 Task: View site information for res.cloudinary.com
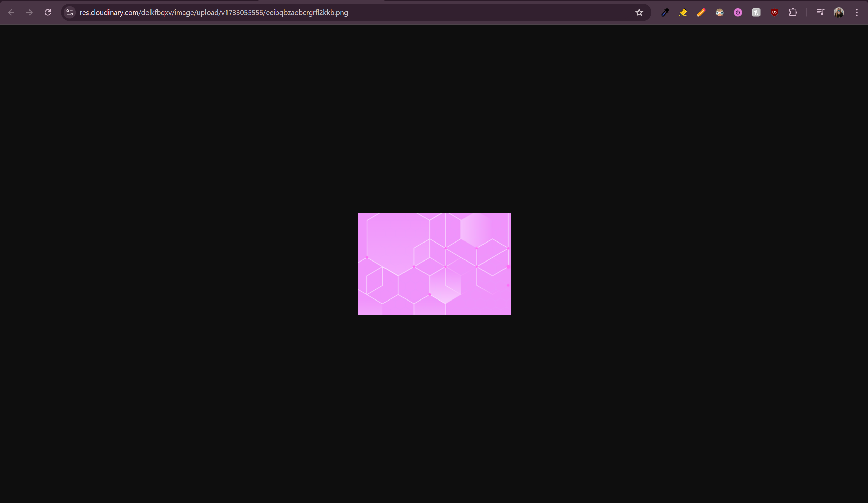(70, 13)
